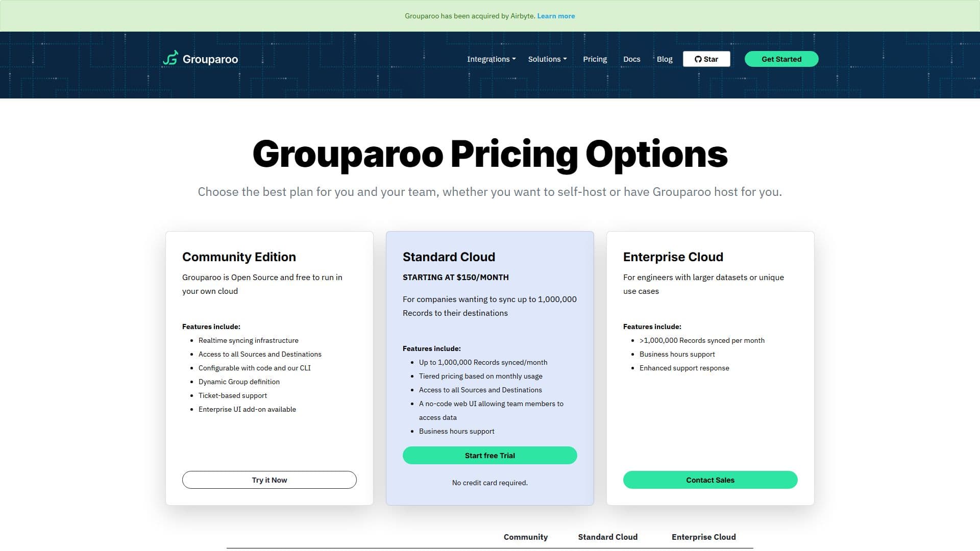Go to the Pricing page
The height and width of the screenshot is (551, 980).
pyautogui.click(x=595, y=59)
